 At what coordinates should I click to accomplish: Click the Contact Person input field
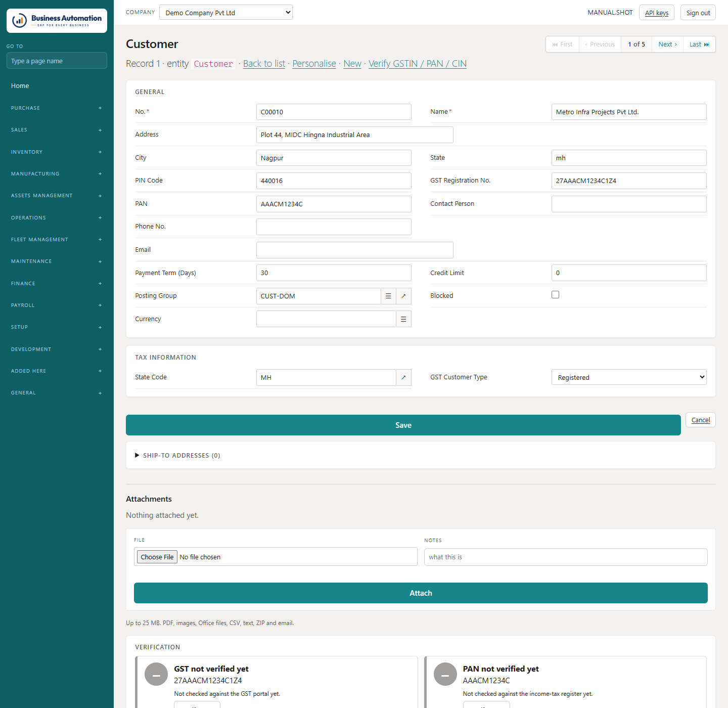[x=629, y=204]
